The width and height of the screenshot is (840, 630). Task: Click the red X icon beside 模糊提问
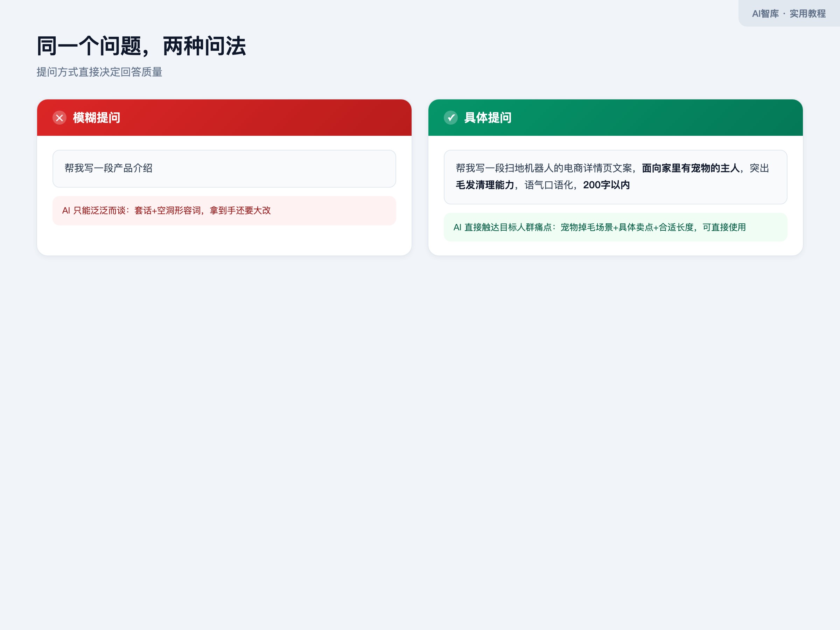[59, 118]
